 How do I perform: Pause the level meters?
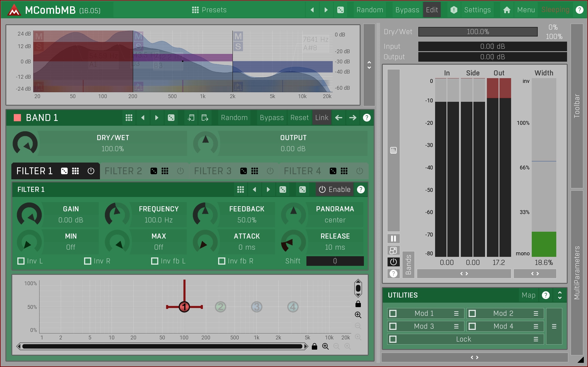(393, 239)
